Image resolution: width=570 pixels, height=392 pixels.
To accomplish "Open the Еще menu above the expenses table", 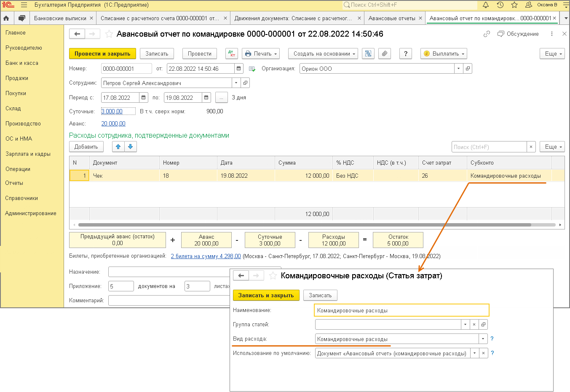I will pos(552,147).
